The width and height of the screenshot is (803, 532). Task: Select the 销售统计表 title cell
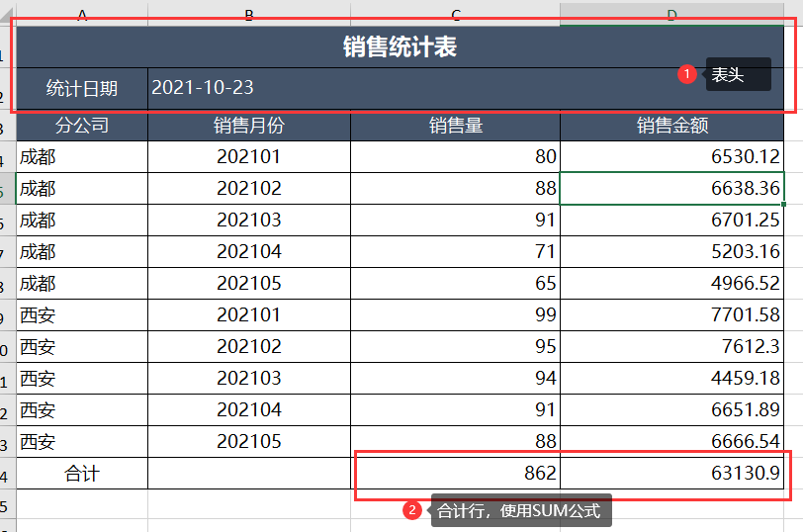tap(400, 46)
